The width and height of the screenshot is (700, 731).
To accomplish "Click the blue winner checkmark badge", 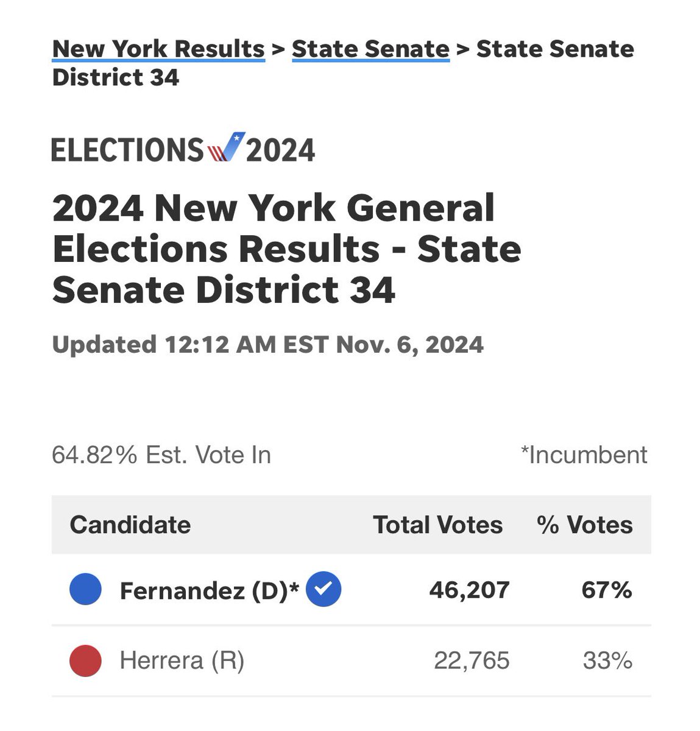I will (x=323, y=590).
